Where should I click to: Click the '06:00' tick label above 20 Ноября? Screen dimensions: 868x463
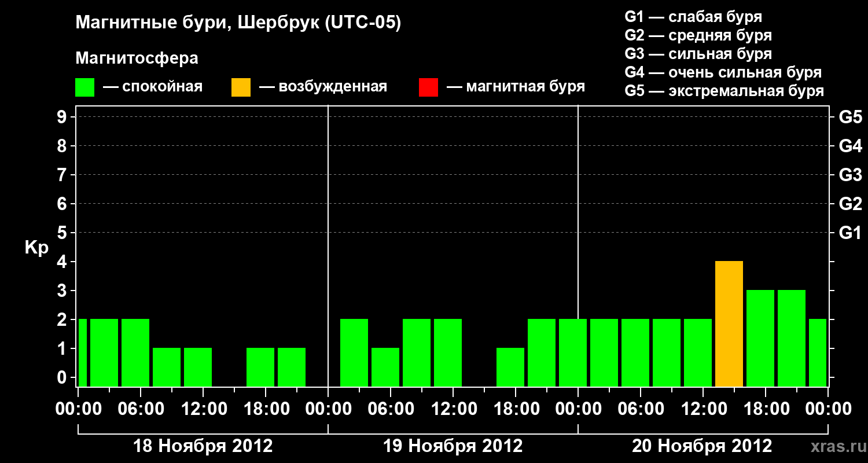[x=641, y=409]
